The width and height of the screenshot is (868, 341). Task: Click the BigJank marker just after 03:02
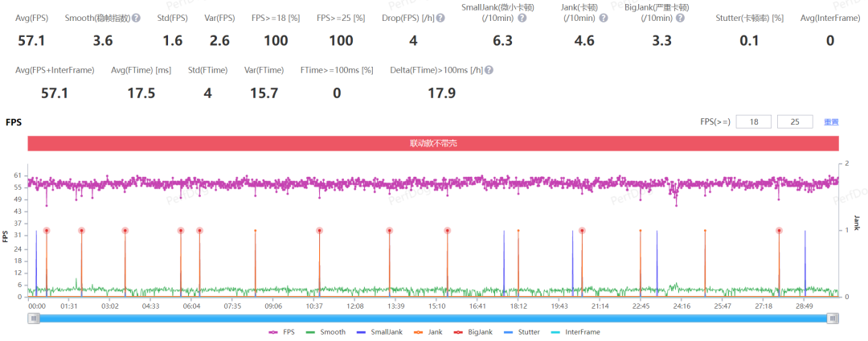125,230
